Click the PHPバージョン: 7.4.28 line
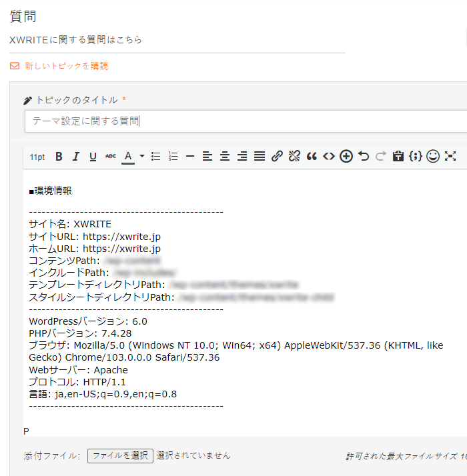Viewport: 467px width, 476px height. (80, 333)
